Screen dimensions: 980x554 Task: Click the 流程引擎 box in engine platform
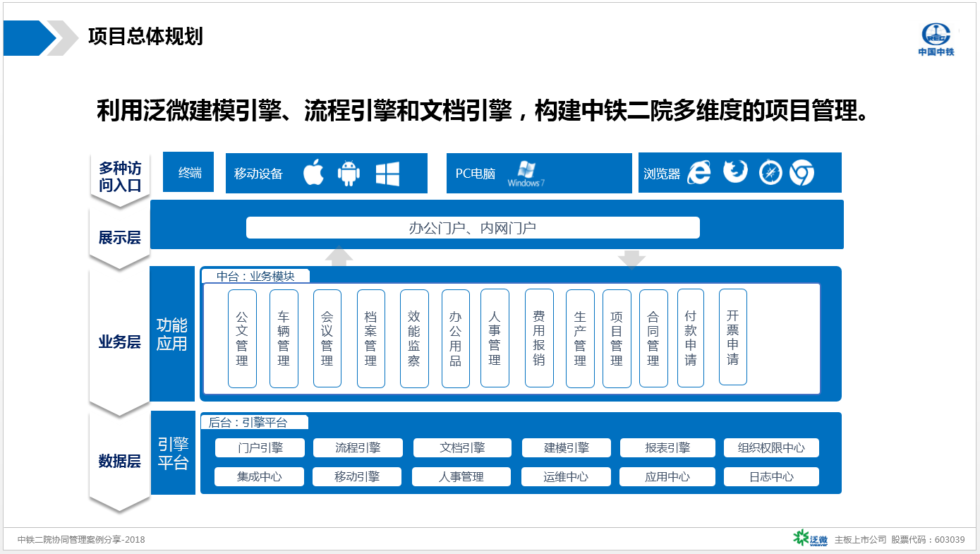pyautogui.click(x=358, y=447)
